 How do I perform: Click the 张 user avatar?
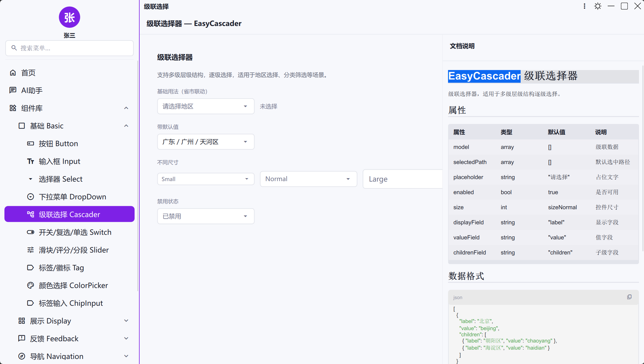[x=69, y=17]
